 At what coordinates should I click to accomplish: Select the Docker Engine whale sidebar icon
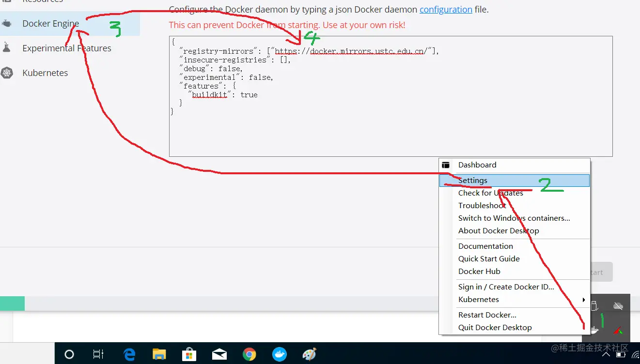7,23
